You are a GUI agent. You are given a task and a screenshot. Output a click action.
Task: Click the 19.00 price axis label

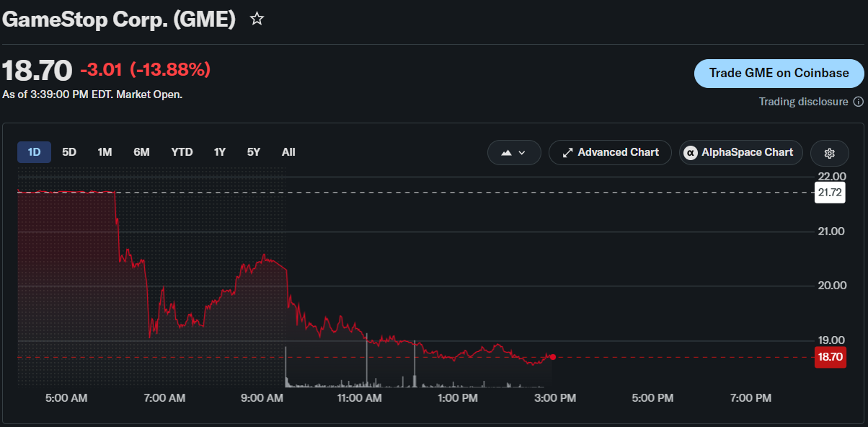pos(832,340)
